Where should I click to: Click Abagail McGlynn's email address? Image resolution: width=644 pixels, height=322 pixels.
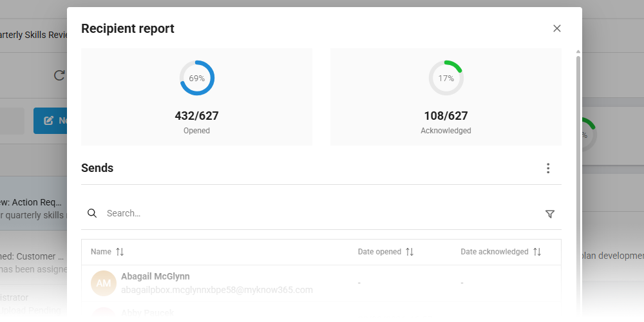click(x=217, y=290)
